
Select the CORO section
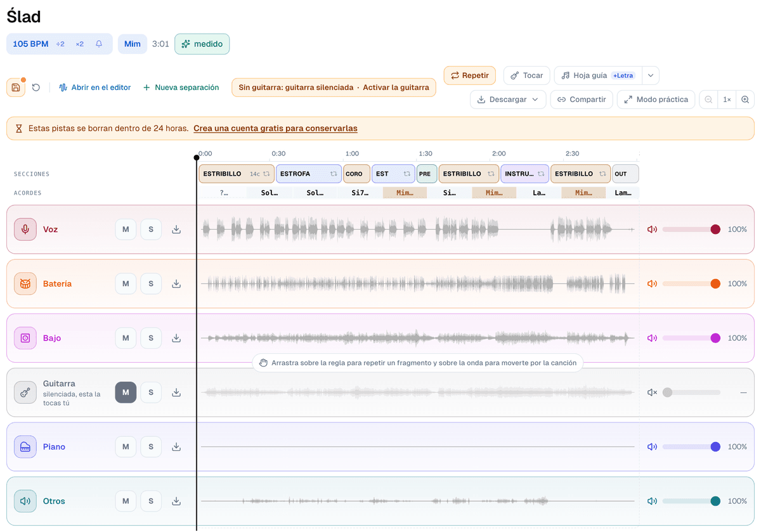pos(356,174)
